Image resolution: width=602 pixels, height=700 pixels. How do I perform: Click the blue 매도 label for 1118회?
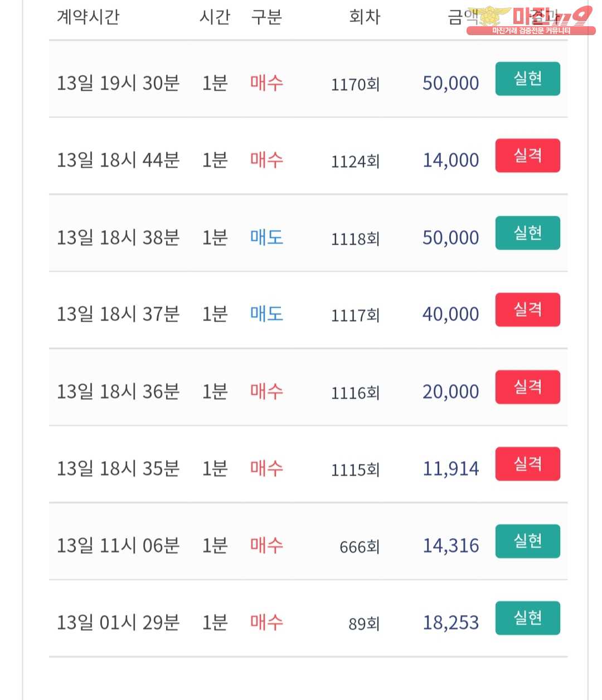point(266,238)
